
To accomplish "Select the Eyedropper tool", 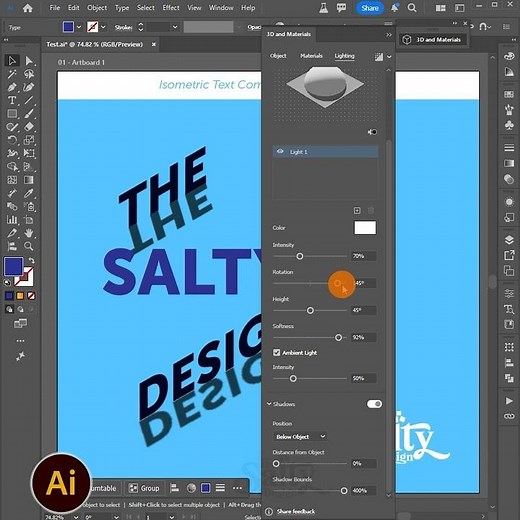I will point(29,193).
